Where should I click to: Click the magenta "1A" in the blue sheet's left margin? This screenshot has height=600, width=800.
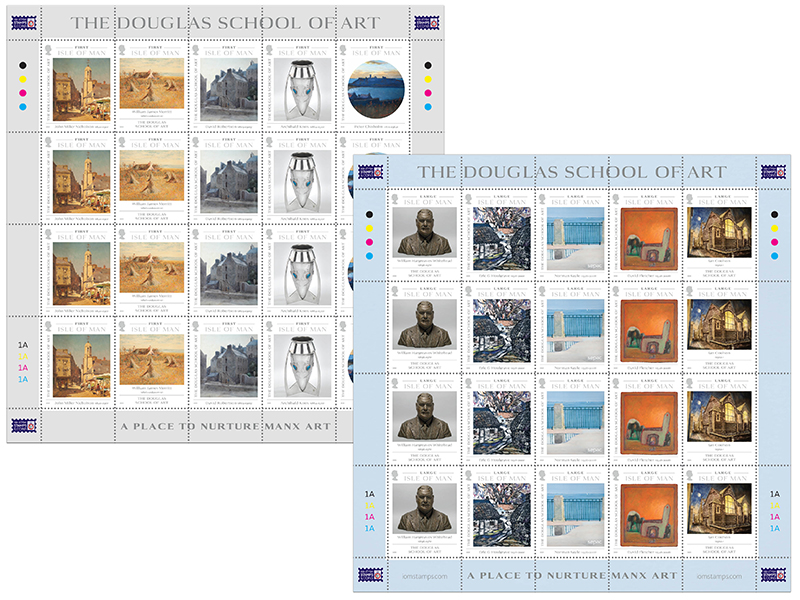point(369,517)
